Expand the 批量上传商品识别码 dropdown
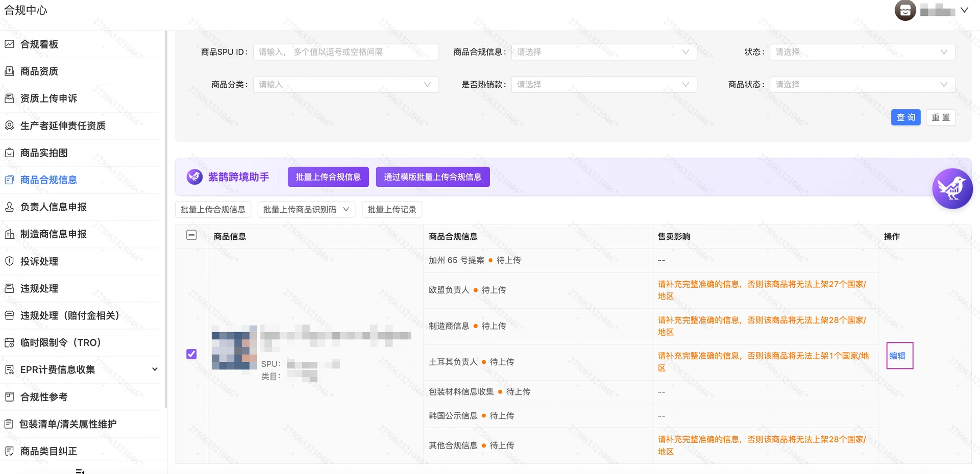This screenshot has height=474, width=980. pos(306,209)
